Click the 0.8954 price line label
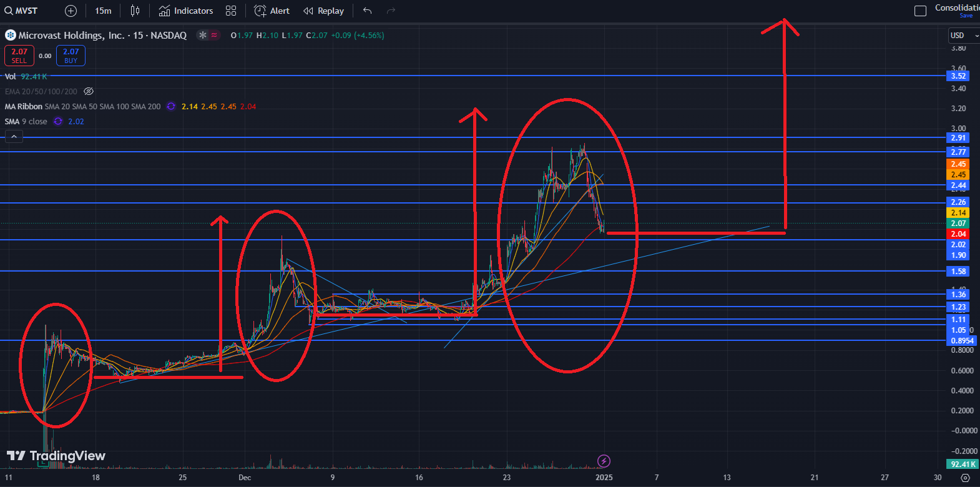 point(962,341)
